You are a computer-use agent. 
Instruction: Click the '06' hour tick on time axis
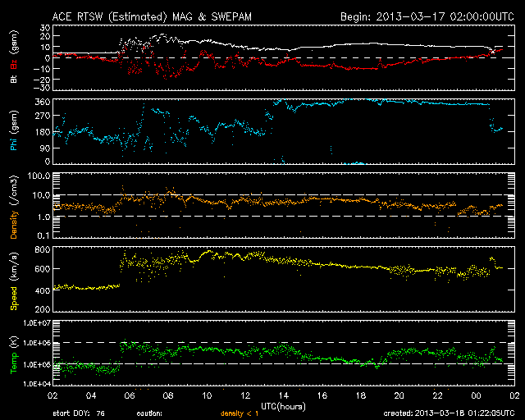click(x=130, y=396)
